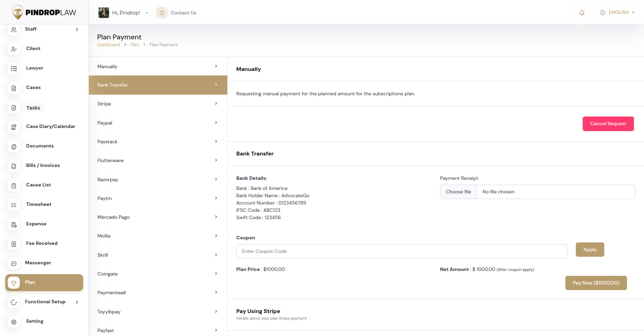644x336 pixels.
Task: Select the Paypal payment tab
Action: click(x=158, y=123)
